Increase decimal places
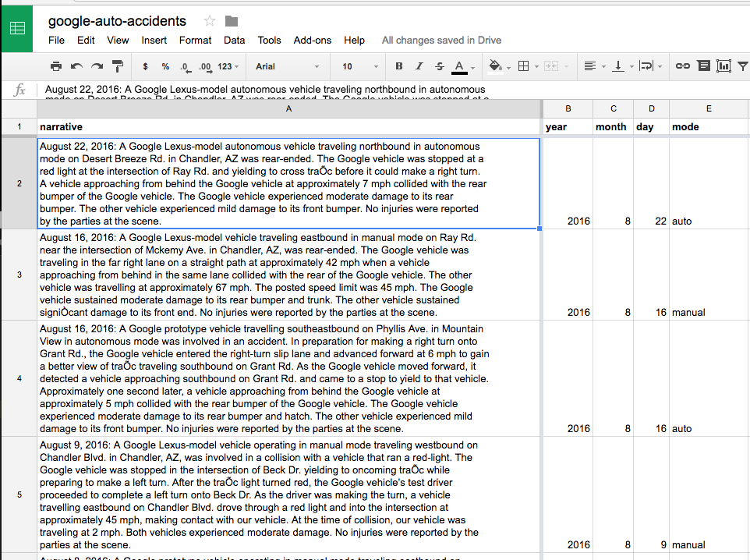Image resolution: width=750 pixels, height=560 pixels. pyautogui.click(x=205, y=67)
